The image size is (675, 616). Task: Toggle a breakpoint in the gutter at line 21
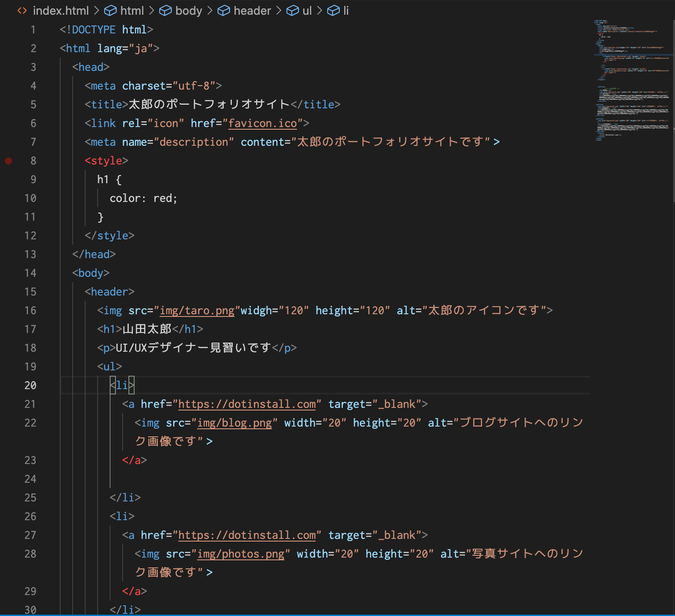(8, 404)
